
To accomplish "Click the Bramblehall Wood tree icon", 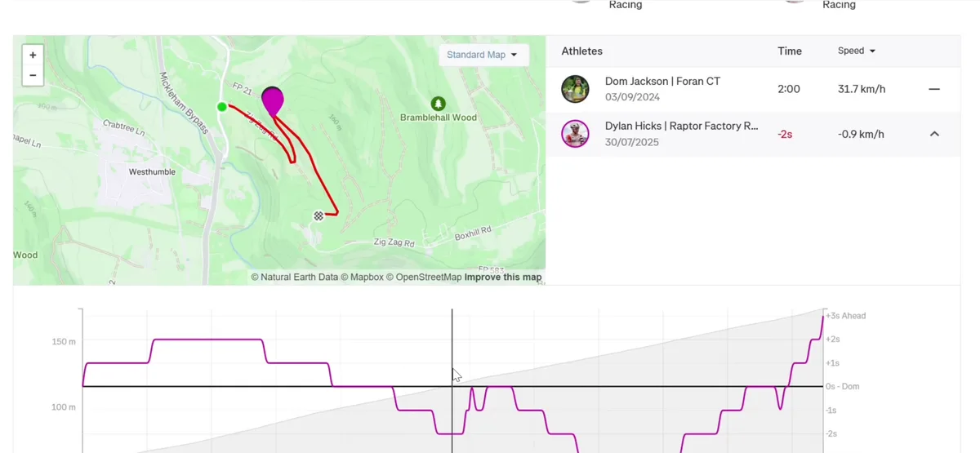I will [439, 104].
